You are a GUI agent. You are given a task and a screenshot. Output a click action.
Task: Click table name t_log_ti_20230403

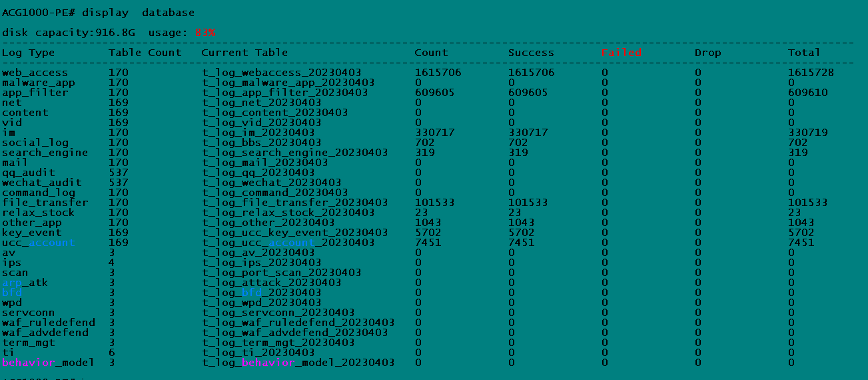coord(258,353)
